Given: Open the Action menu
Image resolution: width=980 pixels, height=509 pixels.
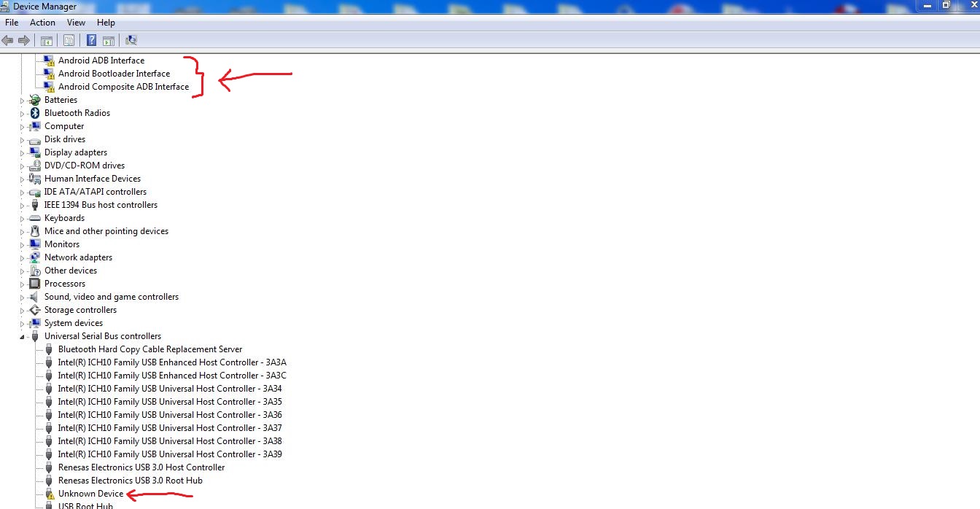Looking at the screenshot, I should click(42, 23).
